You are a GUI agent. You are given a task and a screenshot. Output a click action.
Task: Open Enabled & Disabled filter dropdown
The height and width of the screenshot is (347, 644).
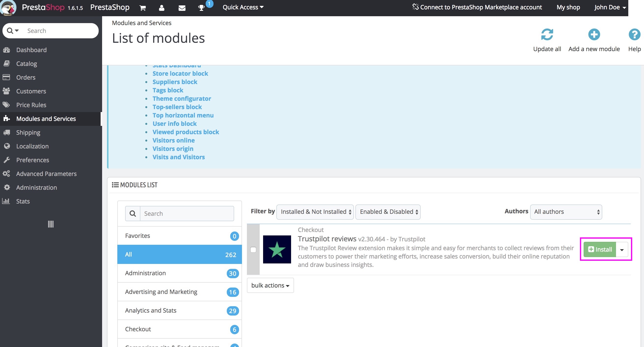pos(388,212)
